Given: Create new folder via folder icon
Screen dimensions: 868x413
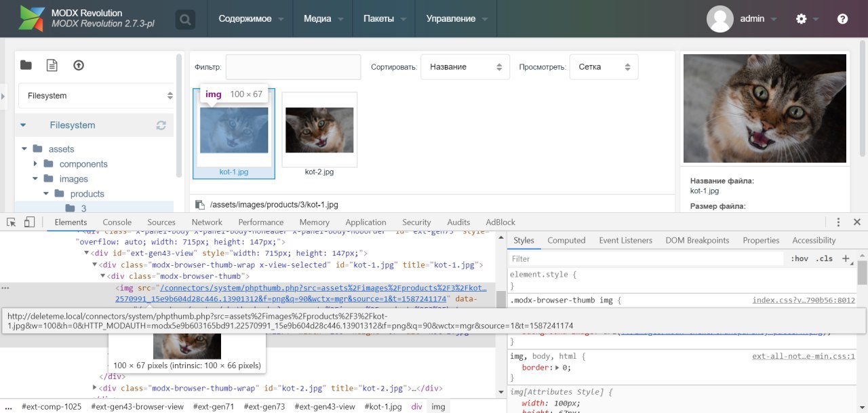Looking at the screenshot, I should [x=26, y=65].
